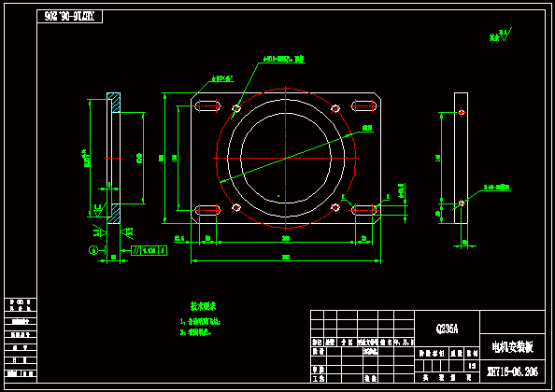Pick the upper-right bolt hole on red circle
The image size is (555, 392).
click(335, 108)
